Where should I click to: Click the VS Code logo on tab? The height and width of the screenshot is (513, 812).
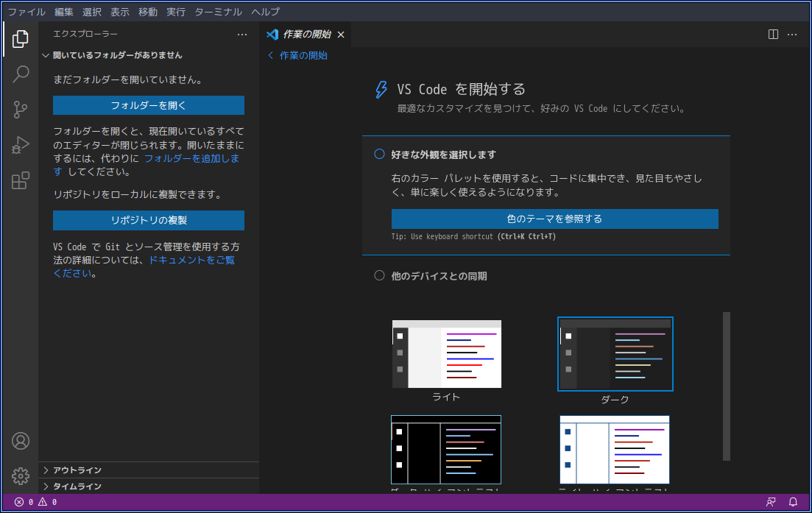pos(272,35)
